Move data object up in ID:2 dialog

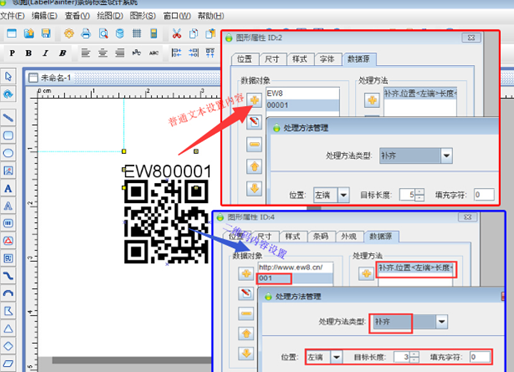click(254, 166)
